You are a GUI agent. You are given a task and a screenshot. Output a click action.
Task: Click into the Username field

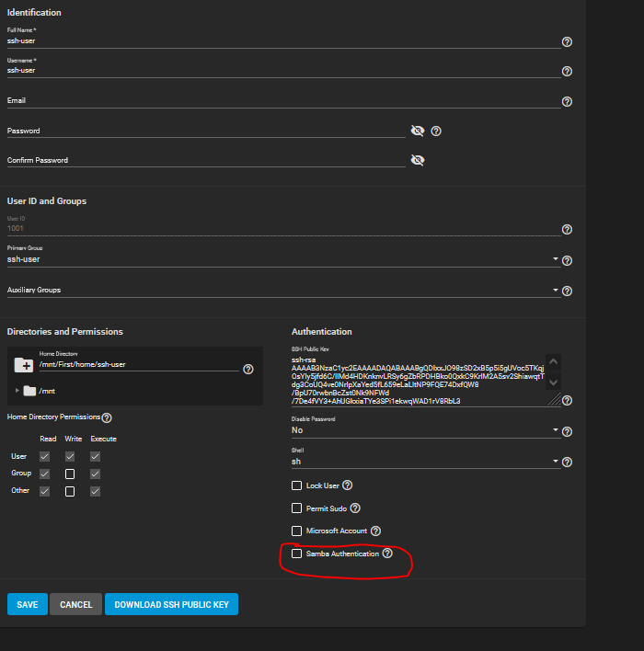tap(283, 71)
